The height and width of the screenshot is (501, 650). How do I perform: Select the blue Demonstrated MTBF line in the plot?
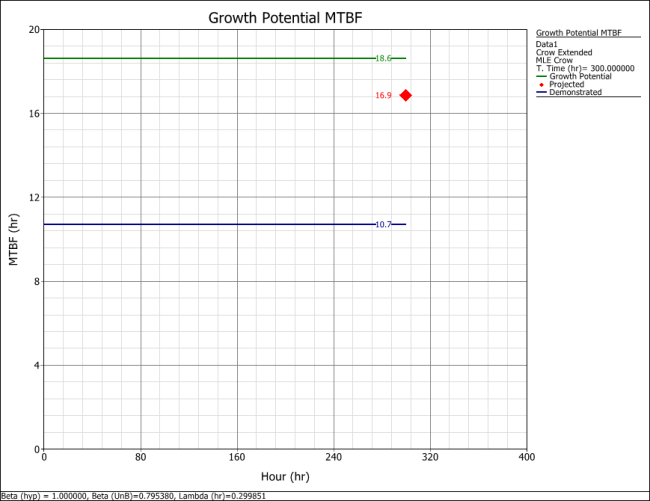[200, 224]
